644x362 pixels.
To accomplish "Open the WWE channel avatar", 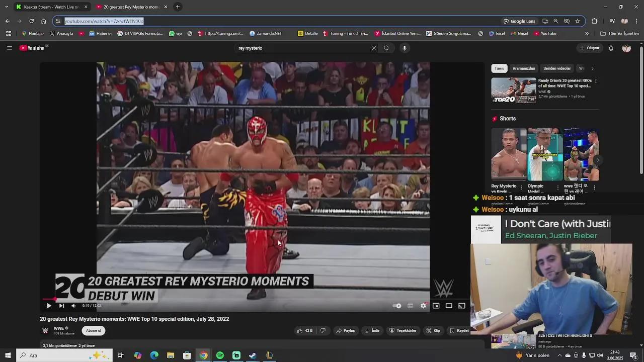I will click(45, 331).
